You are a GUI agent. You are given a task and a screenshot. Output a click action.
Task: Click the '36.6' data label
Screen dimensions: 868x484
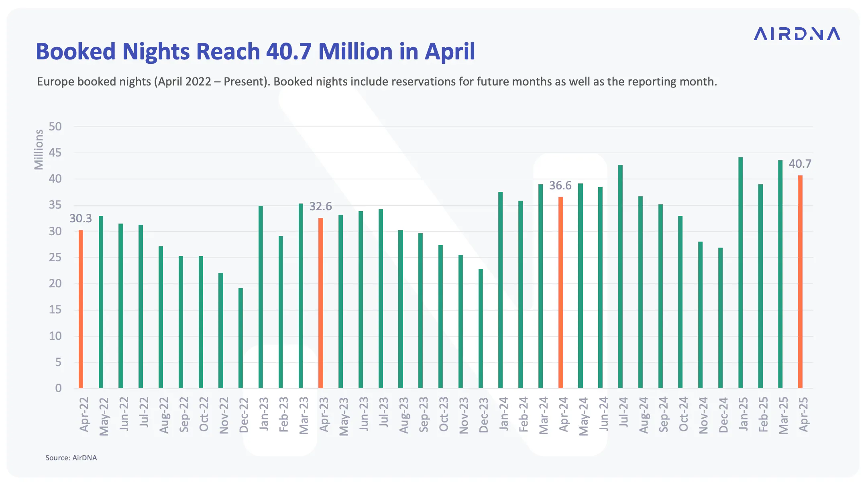[560, 185]
